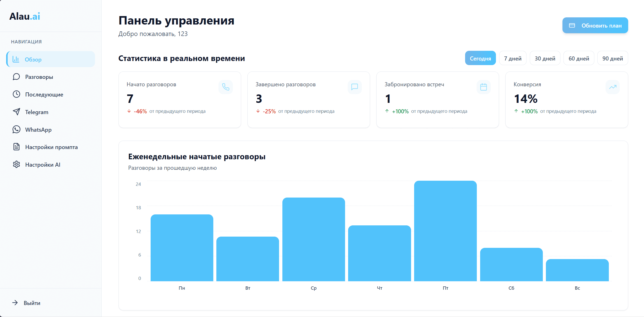The width and height of the screenshot is (644, 317).
Task: Open Настройки промпта via the document icon
Action: pos(16,147)
